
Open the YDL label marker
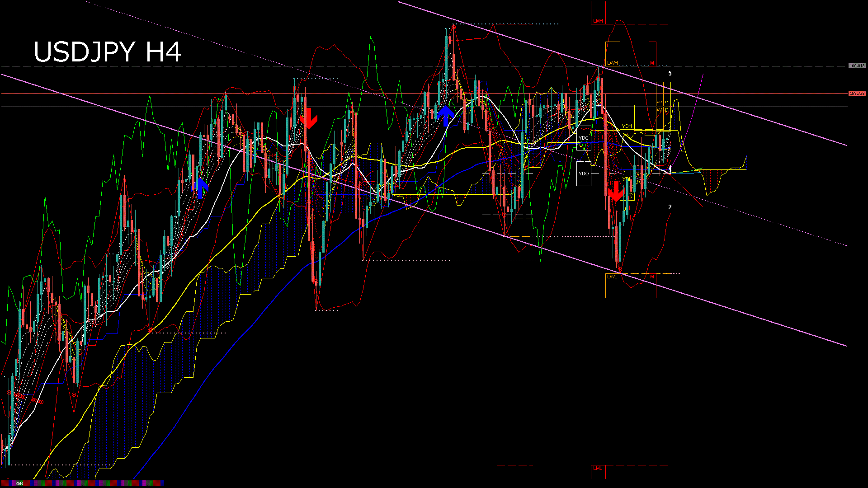pos(626,179)
